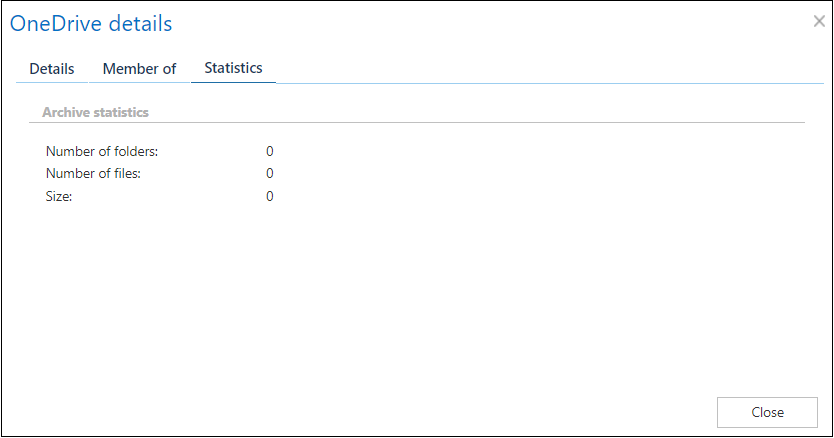Click the Size value 0
834x438 pixels.
click(270, 196)
